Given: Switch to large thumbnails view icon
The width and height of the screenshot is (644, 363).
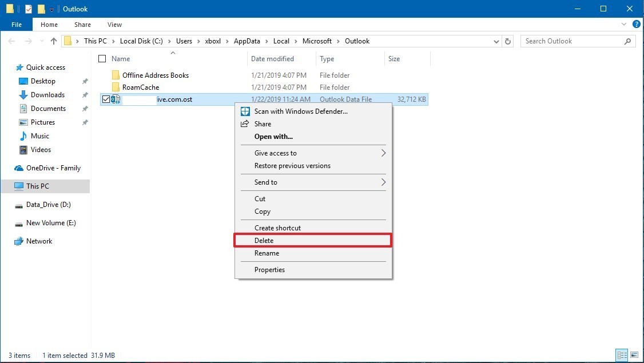Looking at the screenshot, I should 634,355.
